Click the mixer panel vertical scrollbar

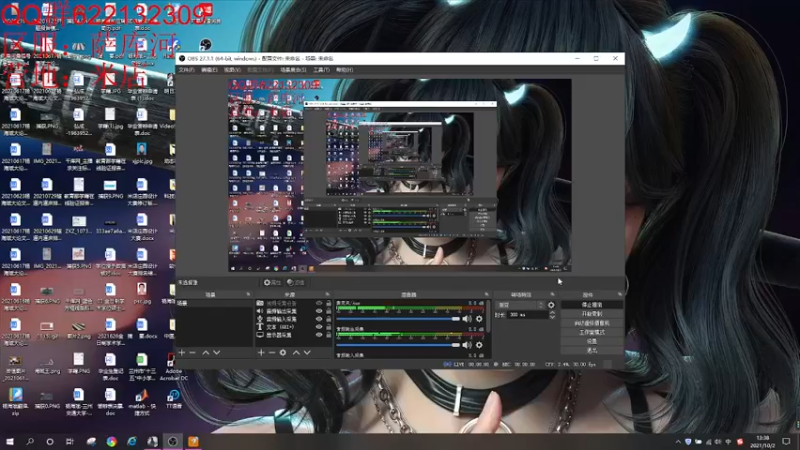pos(489,316)
